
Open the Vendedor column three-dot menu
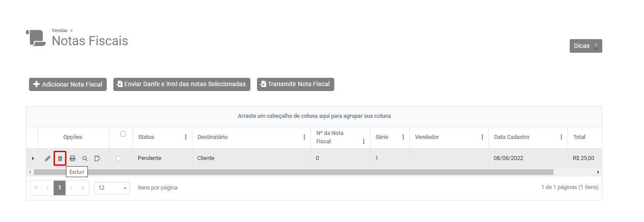[x=482, y=137]
